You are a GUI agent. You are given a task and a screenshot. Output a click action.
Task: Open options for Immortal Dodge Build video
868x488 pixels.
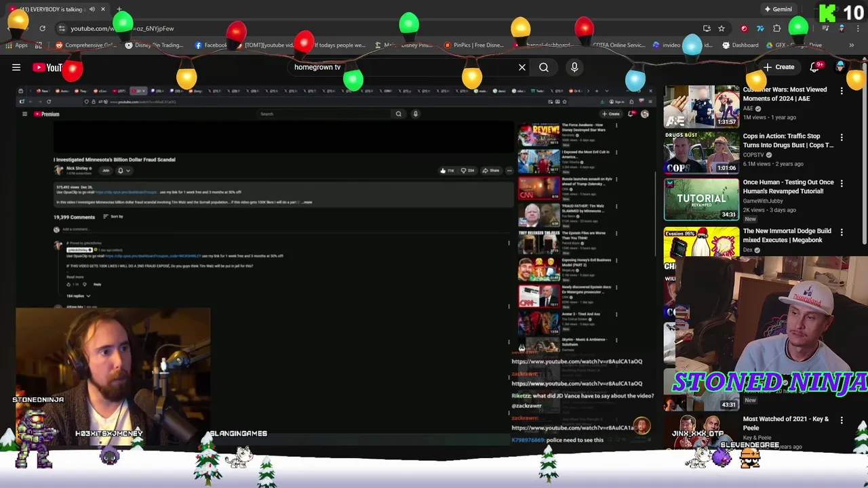842,232
